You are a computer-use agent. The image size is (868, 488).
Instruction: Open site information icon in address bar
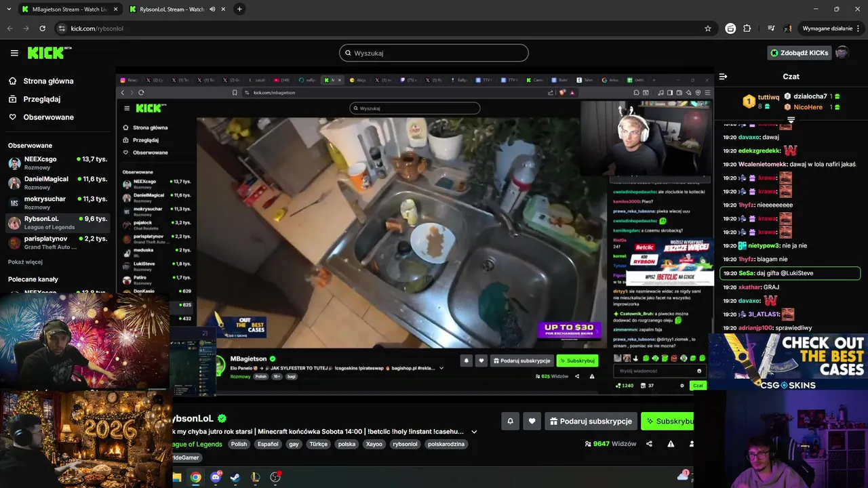click(61, 28)
